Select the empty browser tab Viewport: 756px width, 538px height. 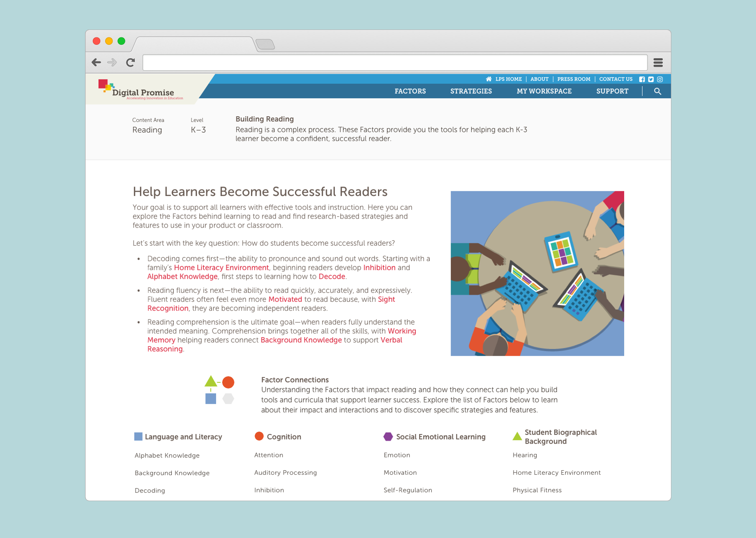(194, 44)
